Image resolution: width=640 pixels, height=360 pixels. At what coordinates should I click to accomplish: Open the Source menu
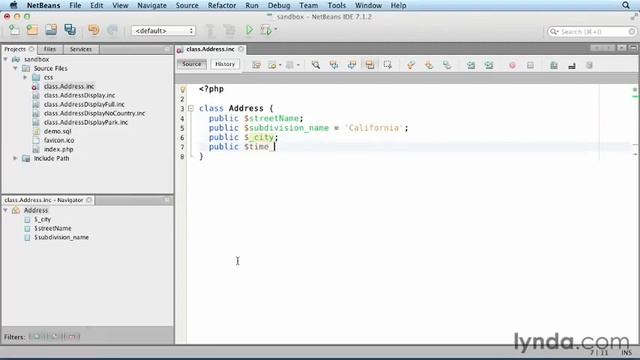[187, 5]
